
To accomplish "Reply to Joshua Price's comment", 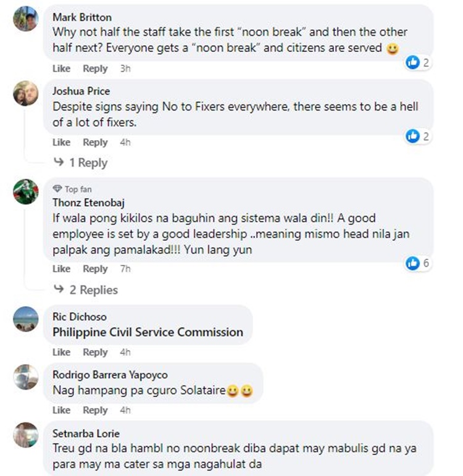I will (95, 143).
